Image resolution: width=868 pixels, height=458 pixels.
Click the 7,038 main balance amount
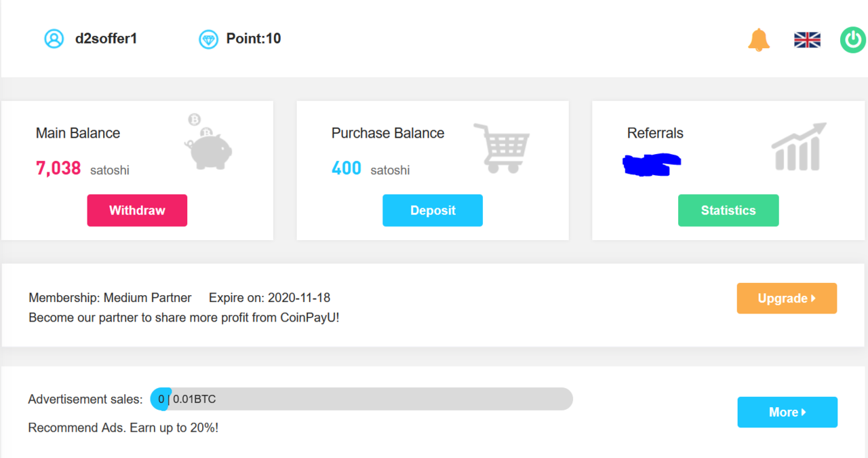(x=58, y=168)
